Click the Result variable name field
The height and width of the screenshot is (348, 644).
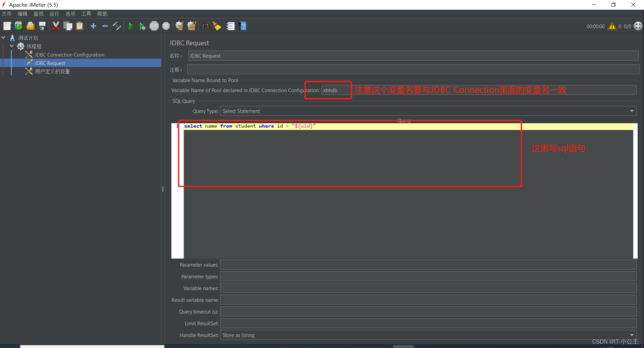[428, 300]
